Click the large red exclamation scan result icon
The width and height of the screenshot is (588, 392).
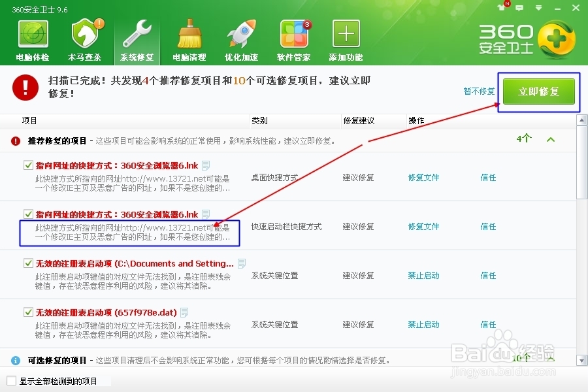click(x=25, y=88)
